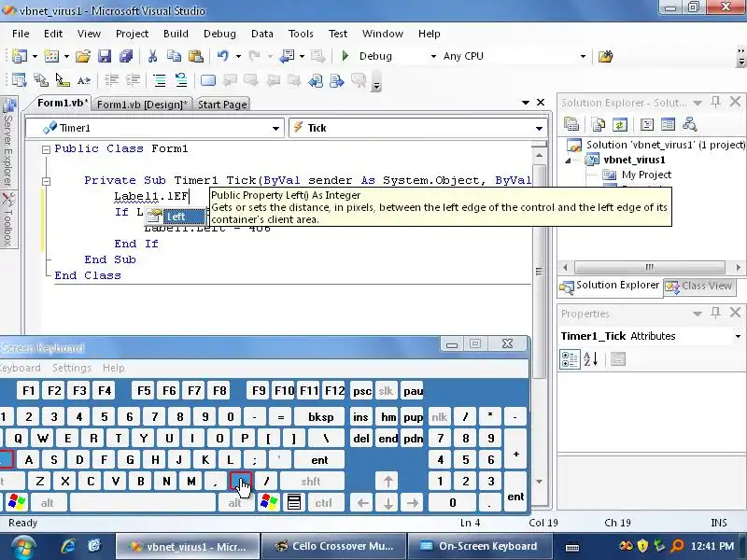Viewport: 747px width, 560px height.
Task: Collapse the Public Class Form1 code region
Action: click(x=46, y=149)
